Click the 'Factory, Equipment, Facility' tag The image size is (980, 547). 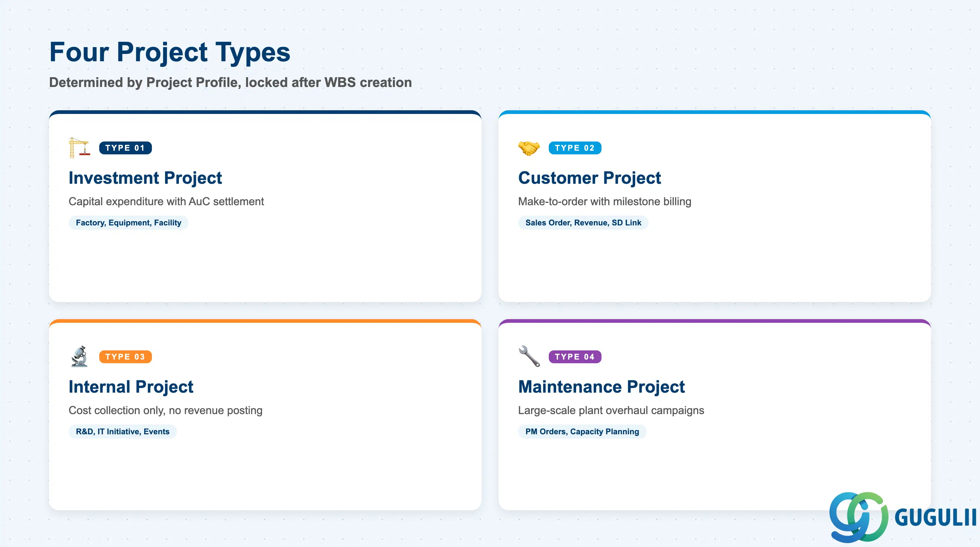[128, 223]
